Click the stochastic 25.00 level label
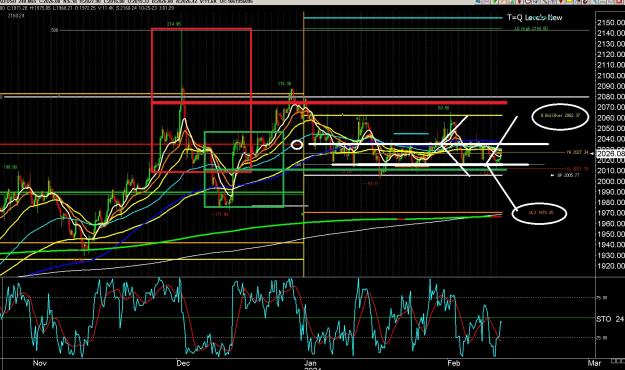The image size is (625, 370). point(602,338)
